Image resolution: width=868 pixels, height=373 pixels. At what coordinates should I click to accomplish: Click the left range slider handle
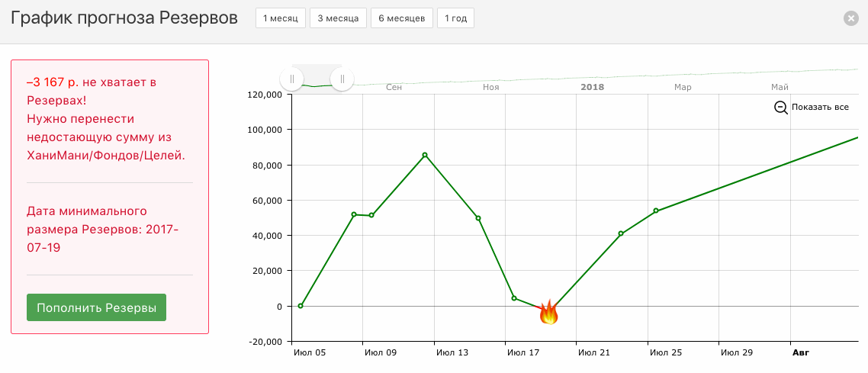click(292, 79)
